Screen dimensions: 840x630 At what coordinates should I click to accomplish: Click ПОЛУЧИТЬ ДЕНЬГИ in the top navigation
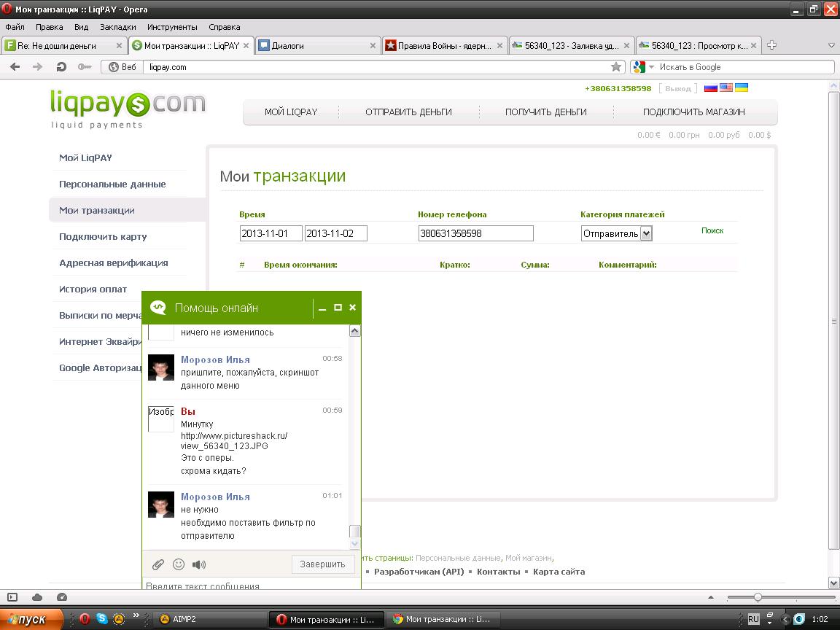[546, 112]
